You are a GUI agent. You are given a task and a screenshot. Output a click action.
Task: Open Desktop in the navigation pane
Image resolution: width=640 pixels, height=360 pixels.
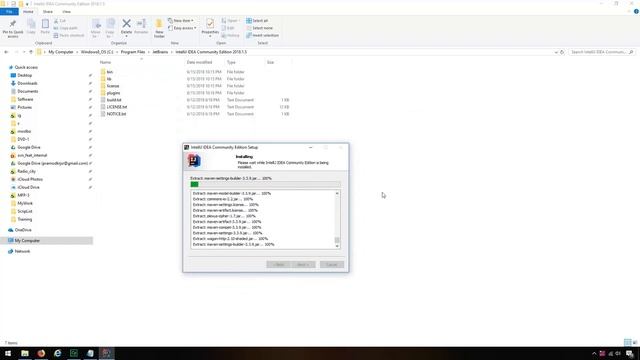click(24, 76)
